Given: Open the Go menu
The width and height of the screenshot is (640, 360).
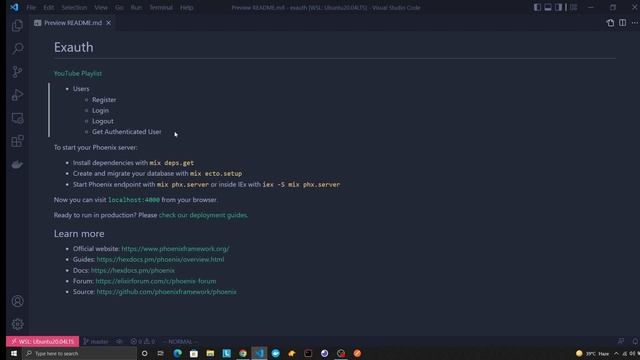Looking at the screenshot, I should click(x=119, y=7).
